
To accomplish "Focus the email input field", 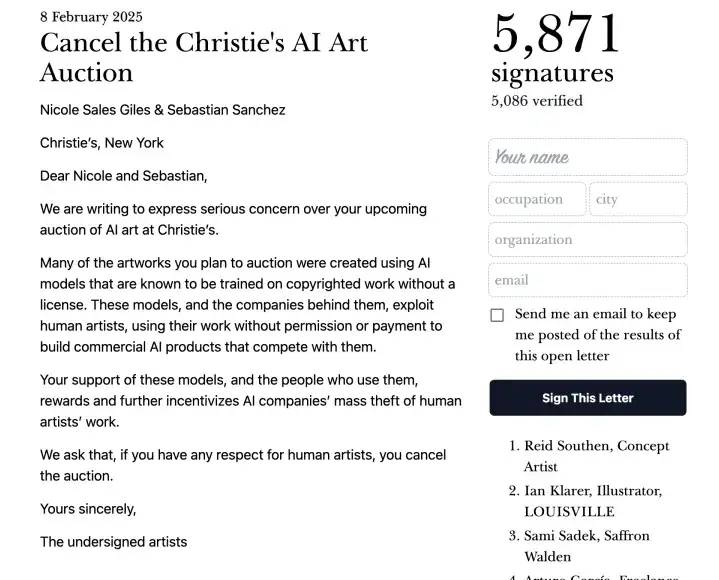I will tap(587, 280).
